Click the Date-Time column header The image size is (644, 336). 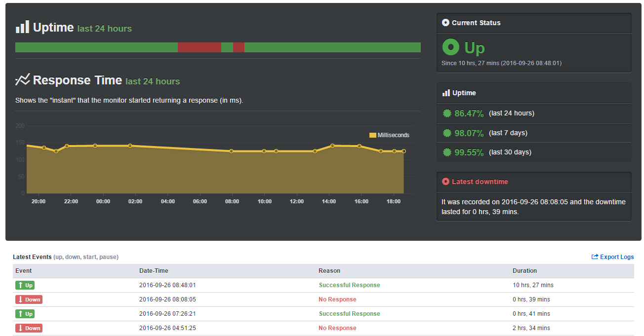[x=154, y=271]
